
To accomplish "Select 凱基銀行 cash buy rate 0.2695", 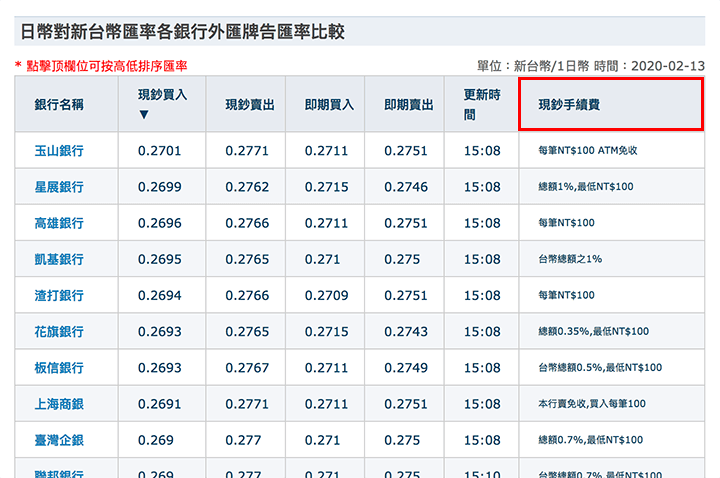I will 159,259.
